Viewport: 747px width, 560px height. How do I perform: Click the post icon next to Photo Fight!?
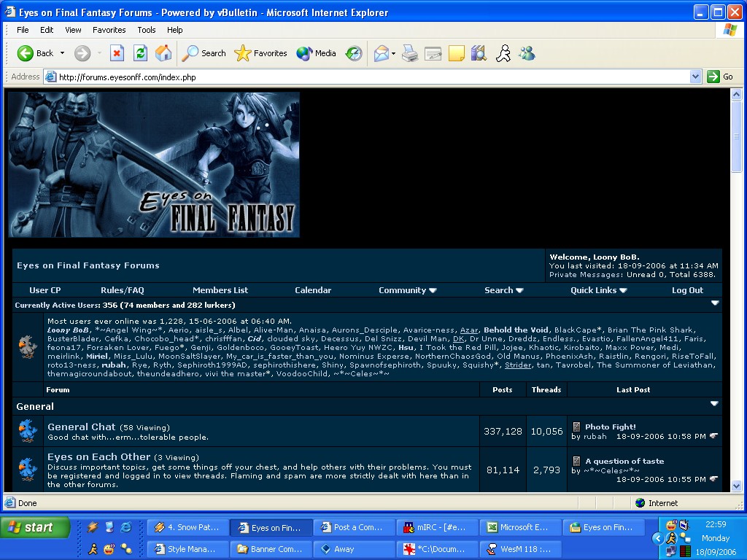pos(576,427)
